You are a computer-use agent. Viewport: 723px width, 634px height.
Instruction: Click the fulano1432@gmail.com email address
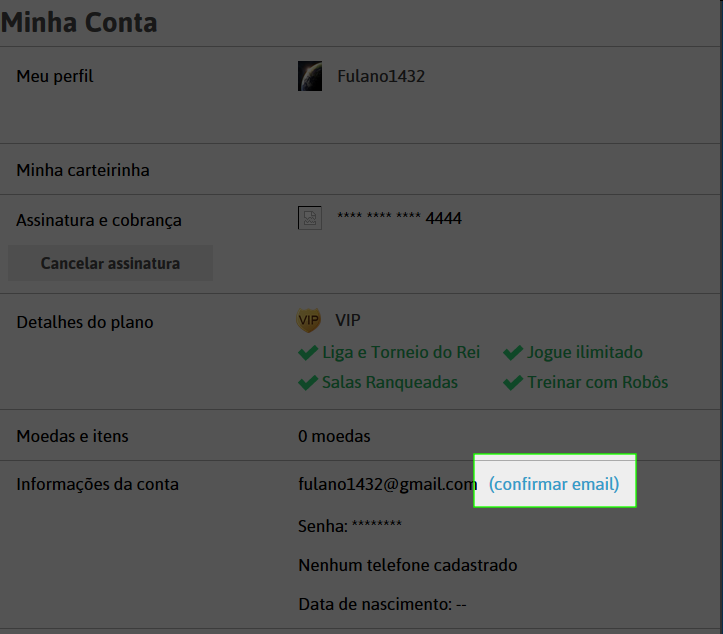coord(388,485)
